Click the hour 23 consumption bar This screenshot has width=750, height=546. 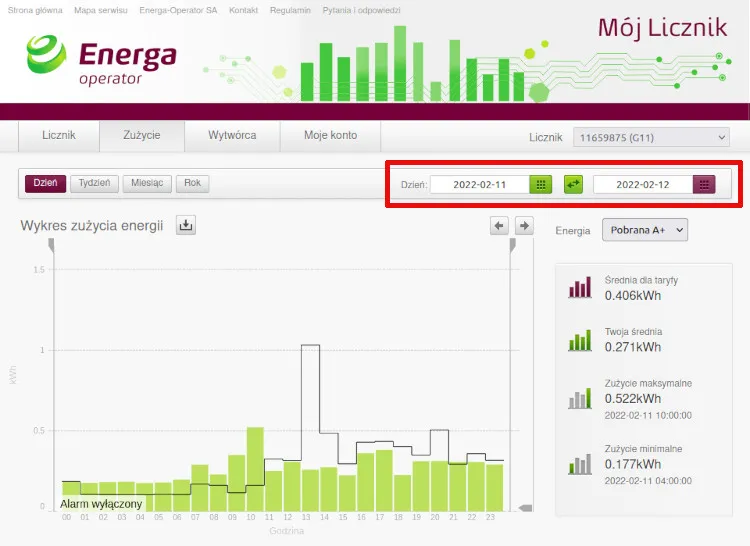[495, 488]
